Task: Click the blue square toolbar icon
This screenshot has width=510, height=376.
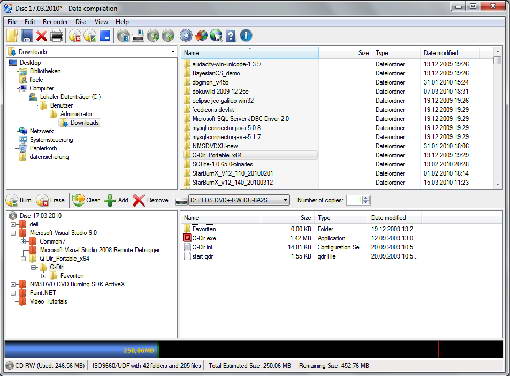Action: coord(105,35)
